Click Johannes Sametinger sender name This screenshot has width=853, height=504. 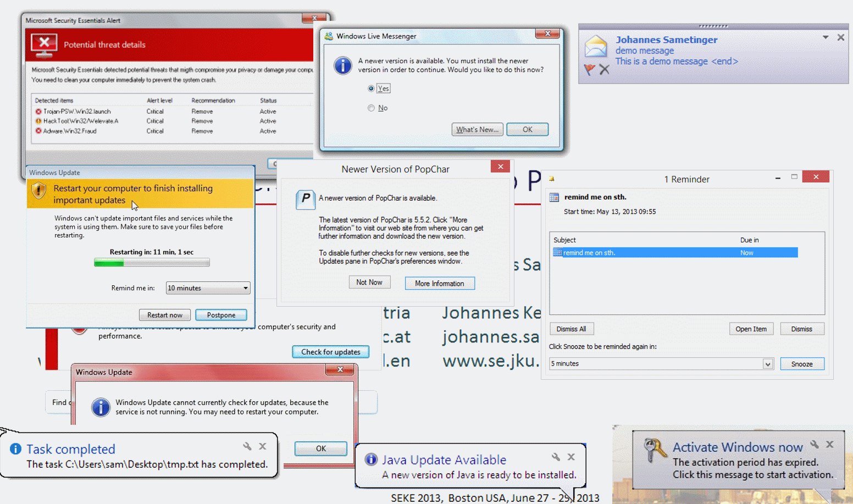[x=666, y=40]
